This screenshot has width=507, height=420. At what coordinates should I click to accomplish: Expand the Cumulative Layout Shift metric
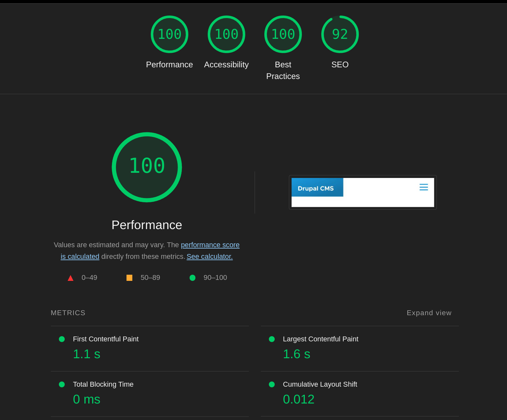tap(320, 384)
